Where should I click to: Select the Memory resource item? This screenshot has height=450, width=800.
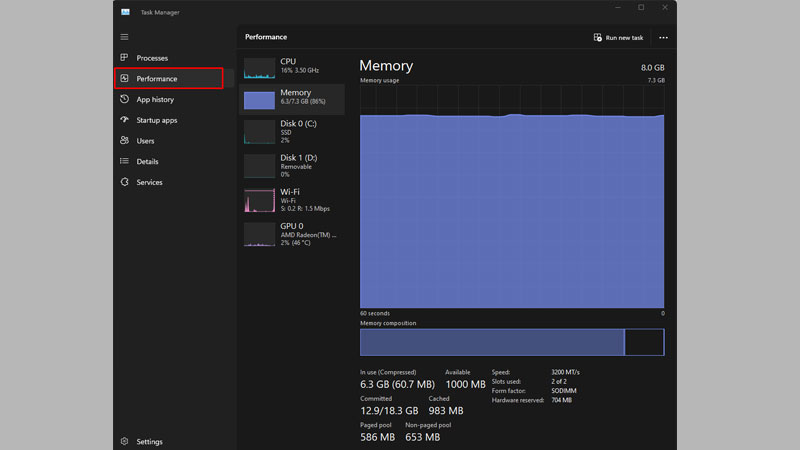tap(292, 98)
